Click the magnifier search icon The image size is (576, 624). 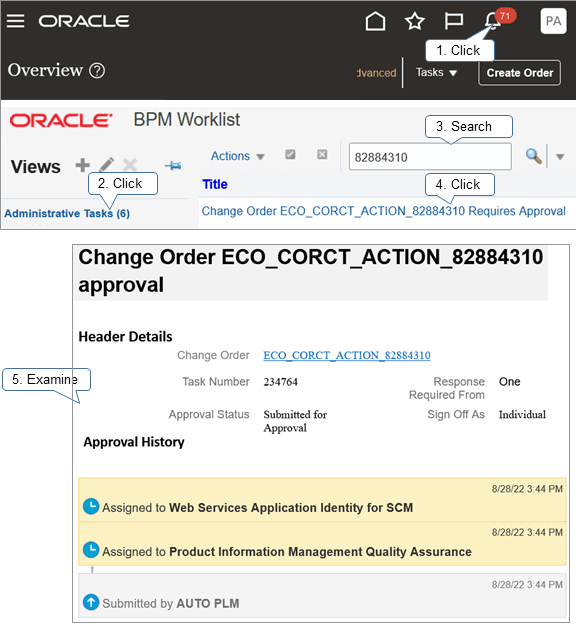533,156
